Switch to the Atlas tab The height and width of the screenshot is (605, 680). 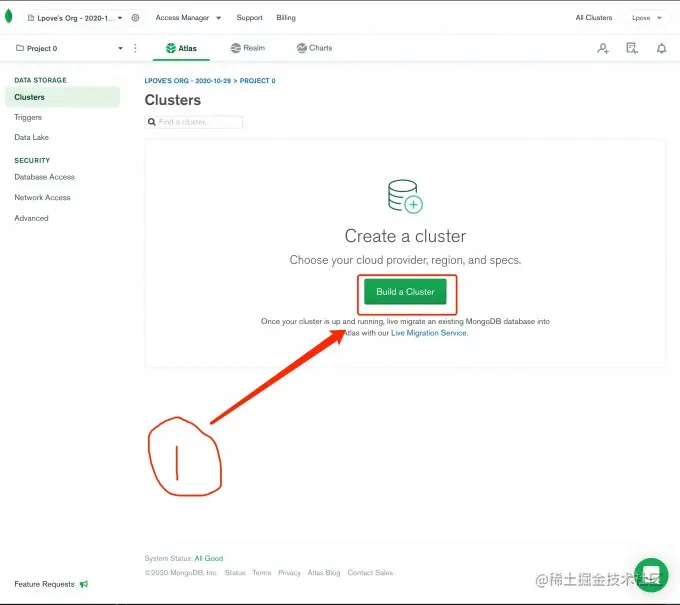point(181,48)
